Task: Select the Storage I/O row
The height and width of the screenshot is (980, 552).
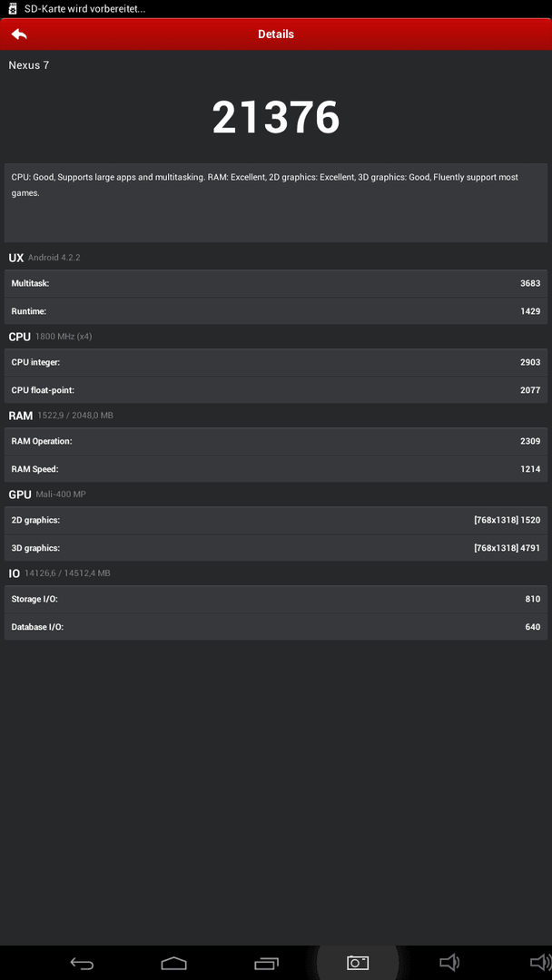Action: 276,599
